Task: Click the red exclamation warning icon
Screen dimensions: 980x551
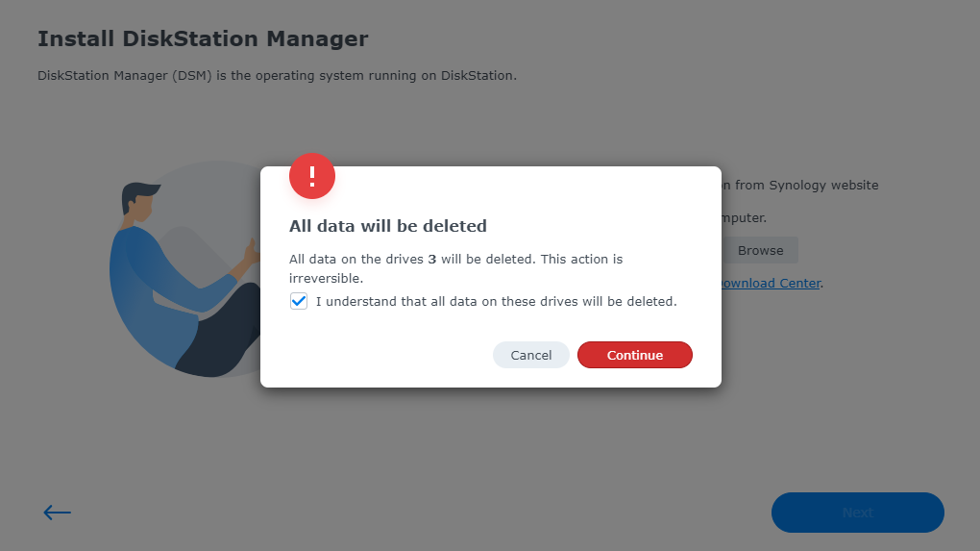Action: point(312,176)
